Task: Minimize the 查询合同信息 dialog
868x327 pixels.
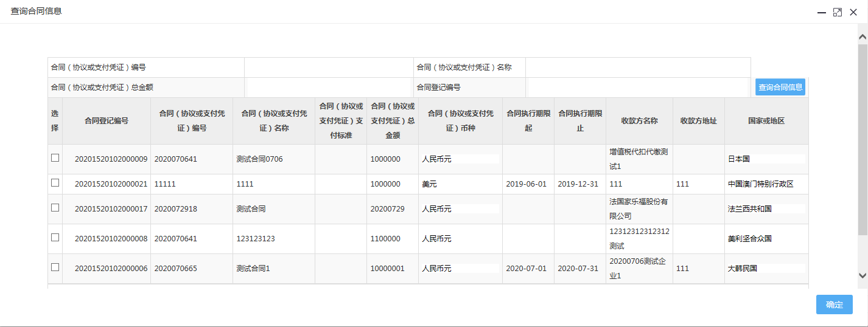Action: pyautogui.click(x=821, y=12)
